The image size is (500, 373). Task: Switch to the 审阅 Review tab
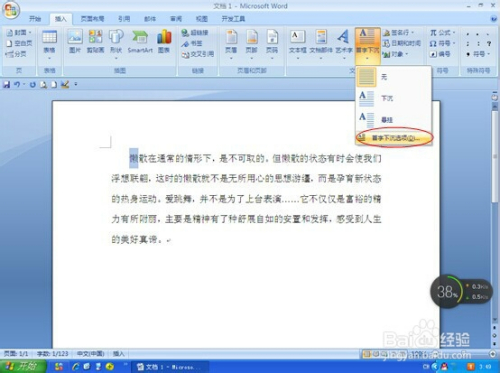tap(176, 19)
